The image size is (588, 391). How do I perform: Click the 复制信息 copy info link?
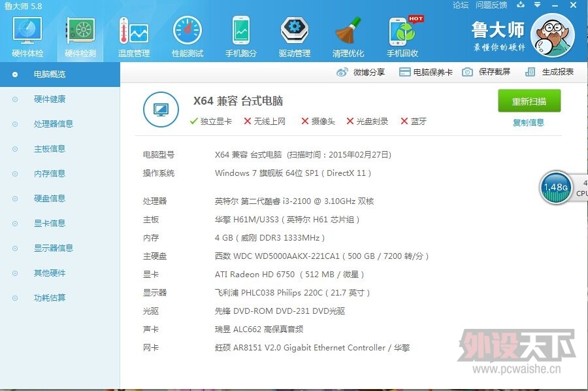point(529,122)
